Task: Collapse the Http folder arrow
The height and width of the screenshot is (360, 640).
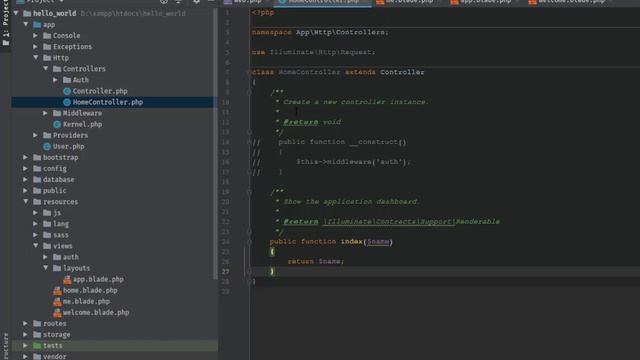Action: (x=36, y=58)
